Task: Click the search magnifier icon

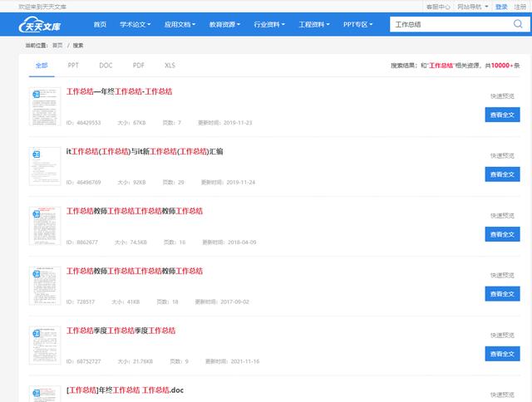Action: click(518, 24)
